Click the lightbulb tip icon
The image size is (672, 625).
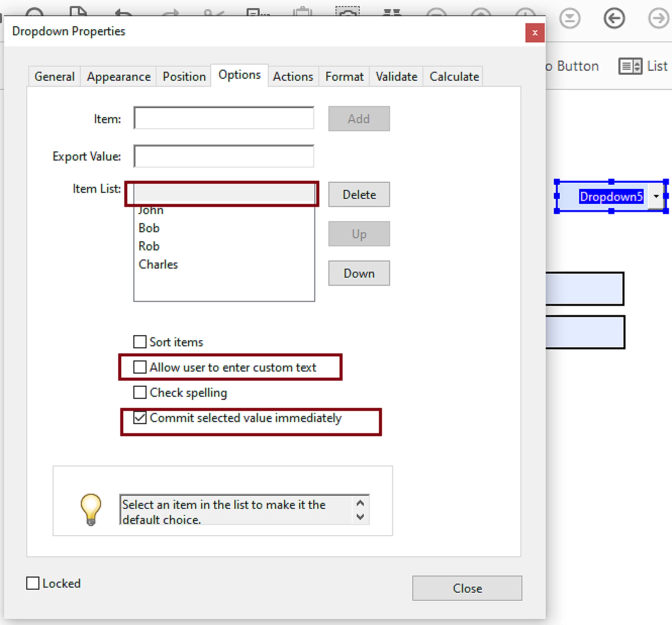91,509
